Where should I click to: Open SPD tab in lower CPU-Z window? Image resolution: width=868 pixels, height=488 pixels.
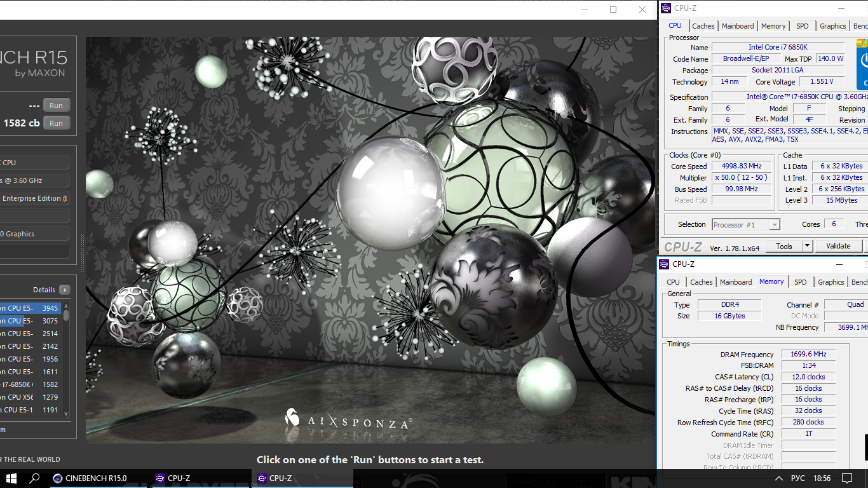(x=801, y=282)
